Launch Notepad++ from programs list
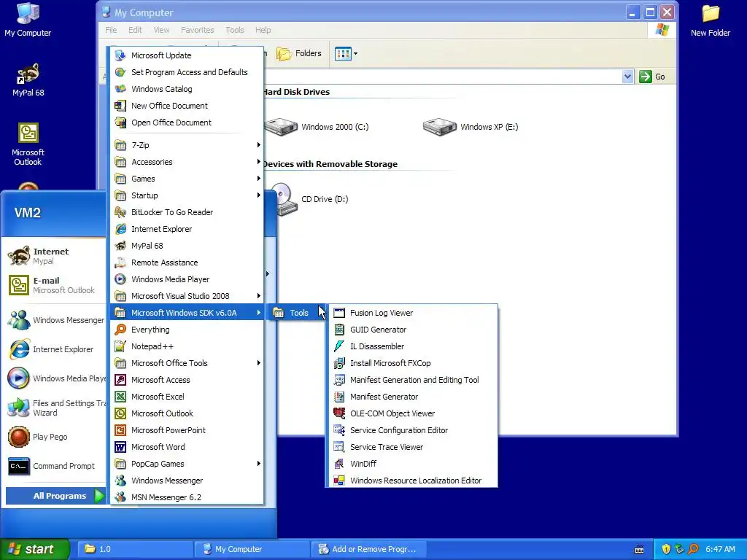Image resolution: width=747 pixels, height=560 pixels. click(187, 346)
